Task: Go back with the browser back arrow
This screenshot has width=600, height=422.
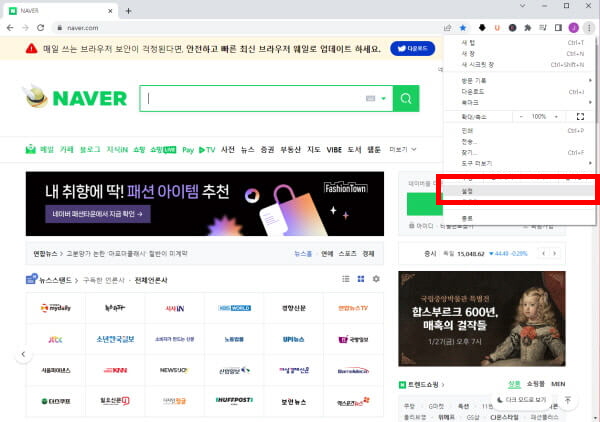Action: (10, 28)
